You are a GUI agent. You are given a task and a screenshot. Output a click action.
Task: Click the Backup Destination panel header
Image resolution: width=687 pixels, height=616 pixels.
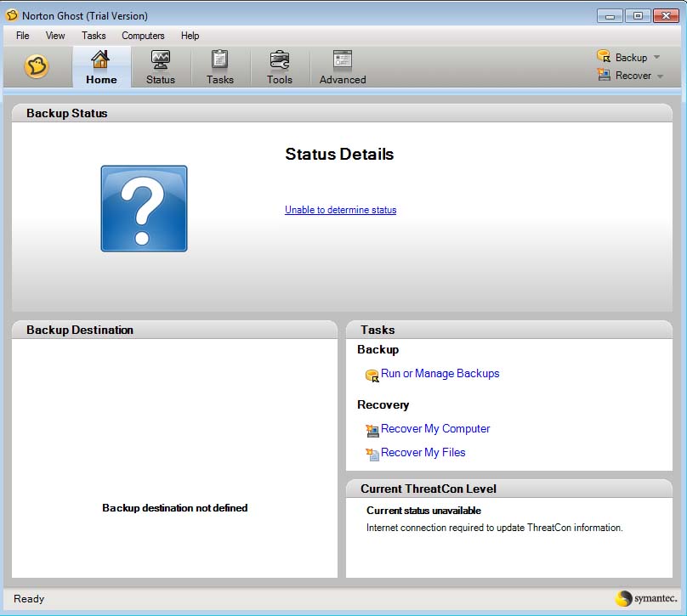pos(174,330)
